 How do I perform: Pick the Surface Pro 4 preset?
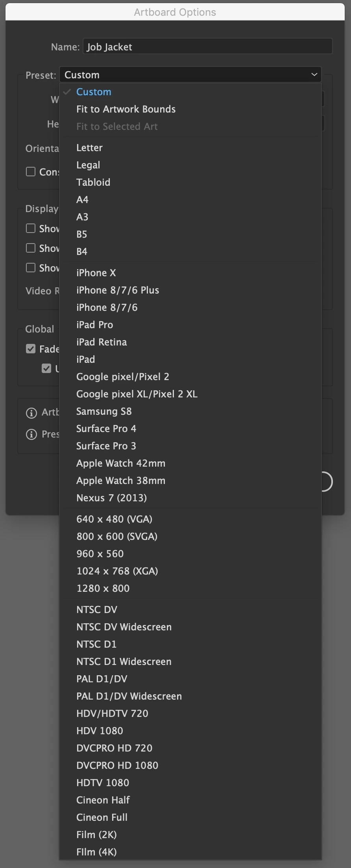click(x=190, y=428)
